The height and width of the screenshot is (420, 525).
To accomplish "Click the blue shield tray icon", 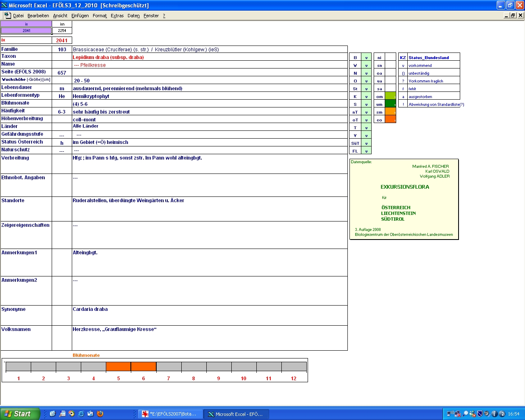I will pos(480,414).
